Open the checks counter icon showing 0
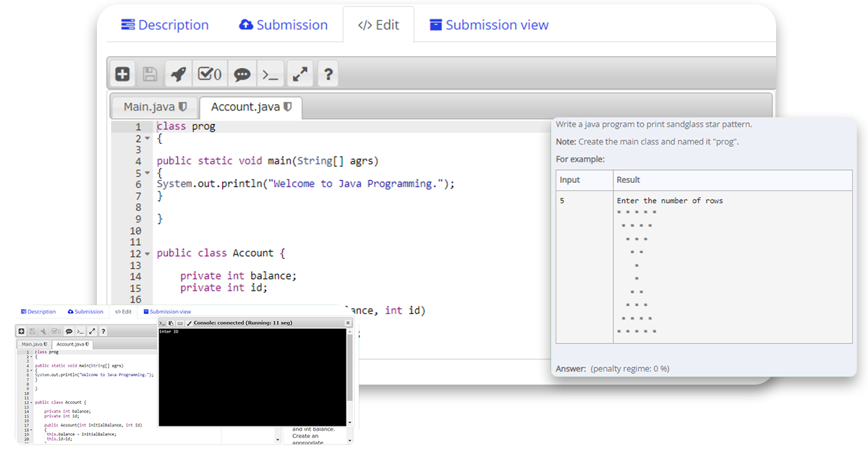 (209, 73)
